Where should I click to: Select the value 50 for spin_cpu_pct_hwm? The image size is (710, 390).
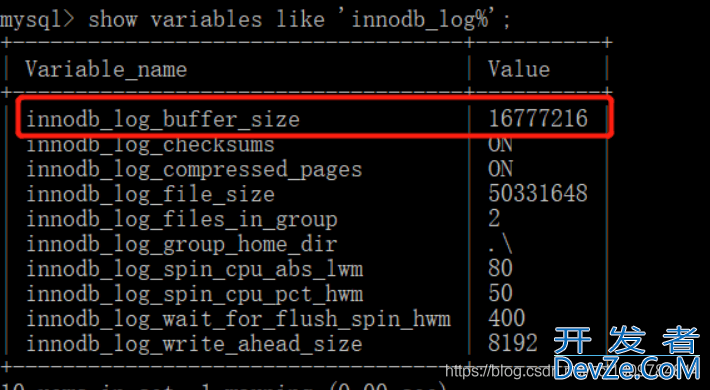(500, 293)
